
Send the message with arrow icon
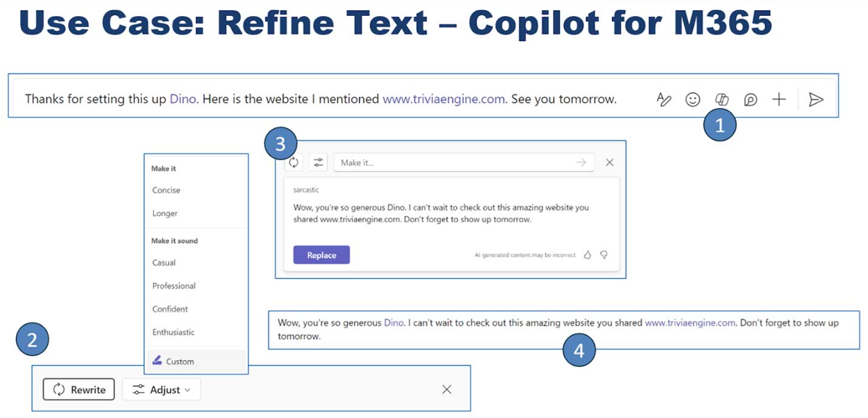coord(816,99)
